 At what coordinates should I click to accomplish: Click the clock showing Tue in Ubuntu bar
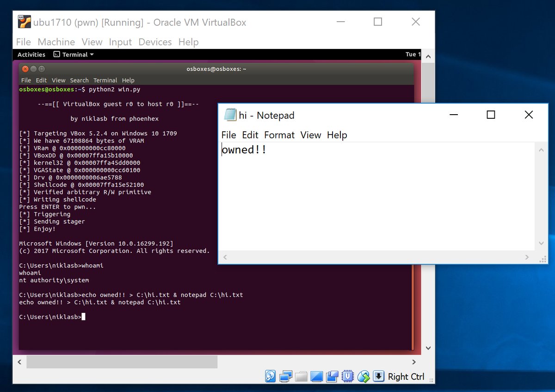[x=413, y=55]
